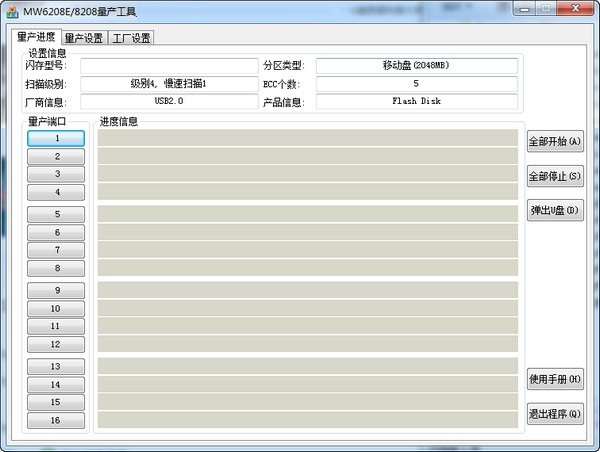This screenshot has height=452, width=600.
Task: Click the app icon in title bar
Action: (14, 10)
